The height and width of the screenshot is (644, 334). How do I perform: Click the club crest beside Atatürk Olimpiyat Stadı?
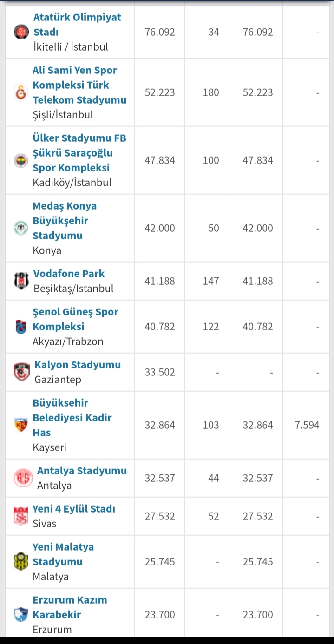(x=21, y=32)
